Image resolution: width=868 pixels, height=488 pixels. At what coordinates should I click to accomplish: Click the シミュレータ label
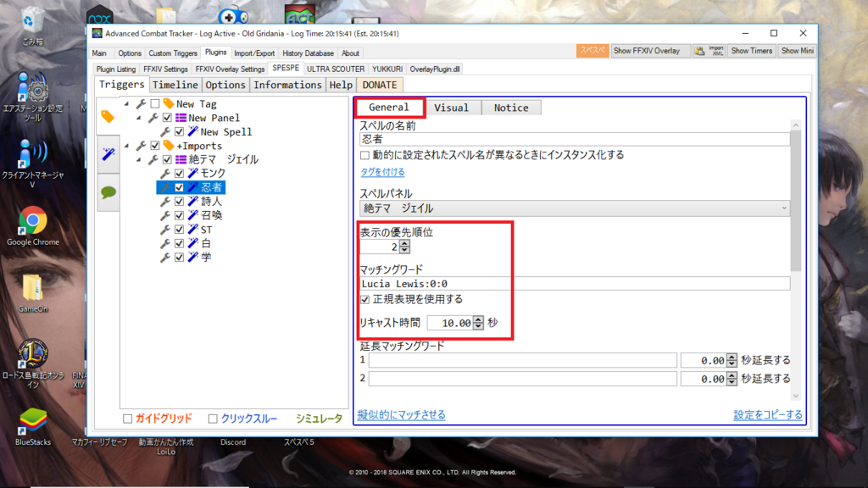click(319, 419)
